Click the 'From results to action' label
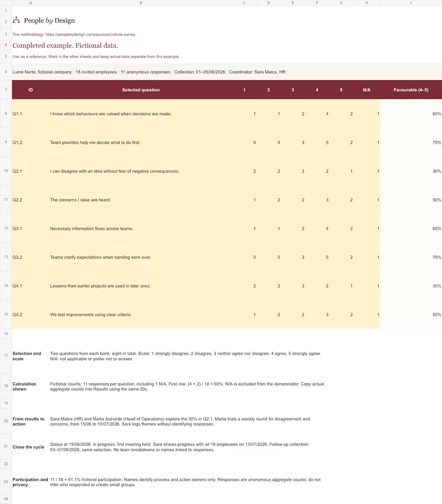 coord(29,422)
